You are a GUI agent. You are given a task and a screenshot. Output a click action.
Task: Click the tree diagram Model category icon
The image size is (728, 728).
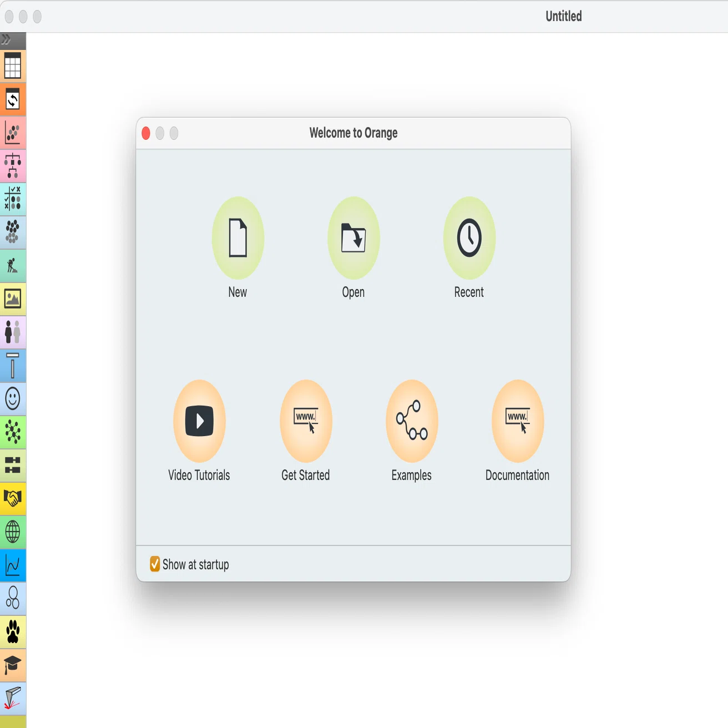coord(13,166)
